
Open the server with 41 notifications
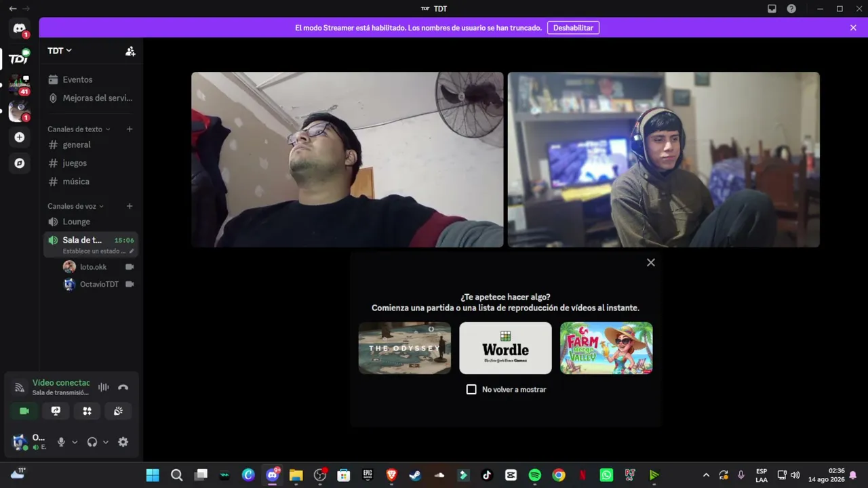tap(19, 85)
